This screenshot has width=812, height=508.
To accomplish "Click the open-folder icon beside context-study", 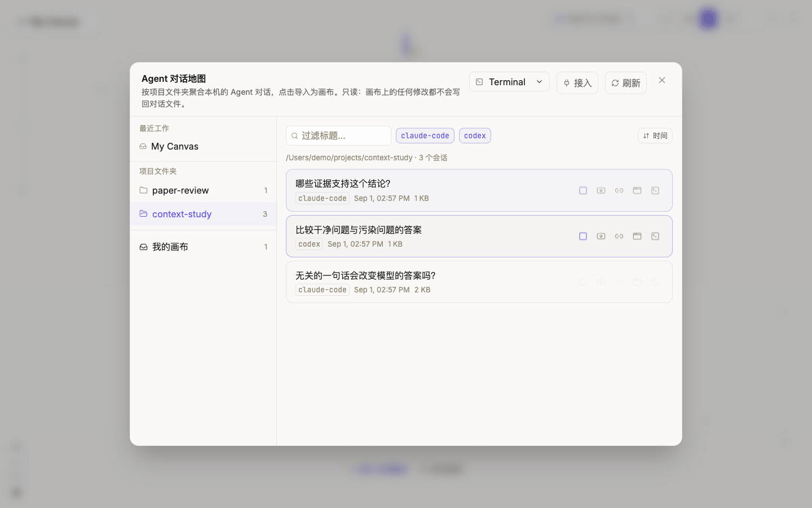I will pyautogui.click(x=143, y=214).
